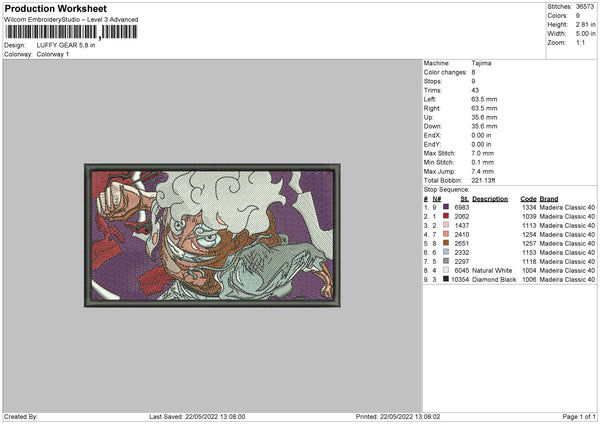Click the design name LUFFY GEAR 5,8 in
The height and width of the screenshot is (424, 600).
pyautogui.click(x=66, y=45)
